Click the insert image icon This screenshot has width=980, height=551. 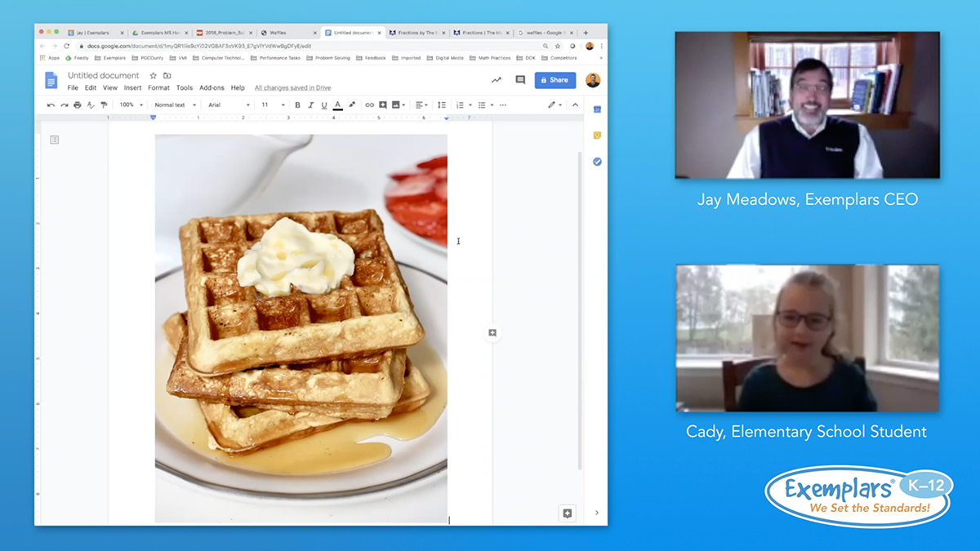(x=396, y=105)
